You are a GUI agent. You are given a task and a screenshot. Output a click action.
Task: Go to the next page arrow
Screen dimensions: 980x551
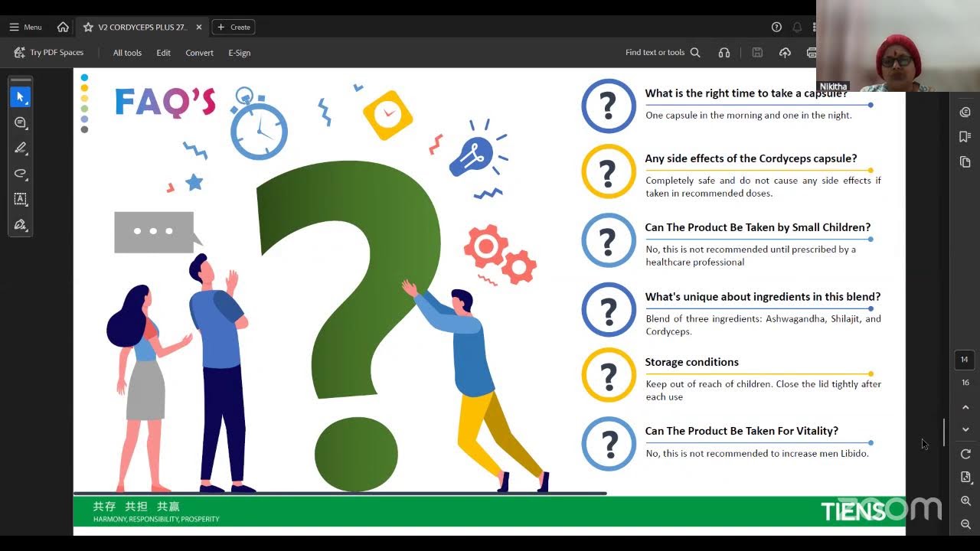(965, 430)
